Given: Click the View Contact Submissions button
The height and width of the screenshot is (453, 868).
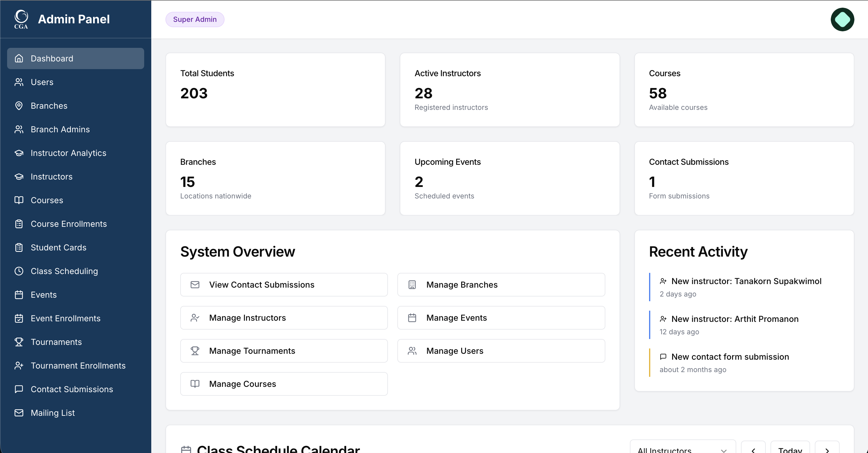Looking at the screenshot, I should click(284, 285).
